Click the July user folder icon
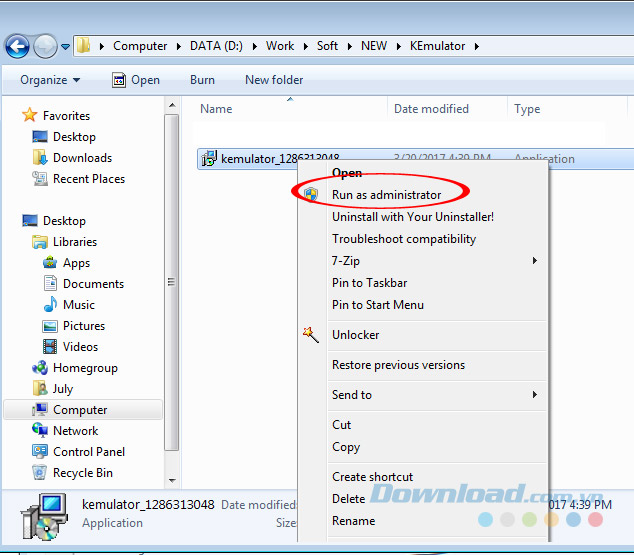Image resolution: width=634 pixels, height=555 pixels. (40, 388)
